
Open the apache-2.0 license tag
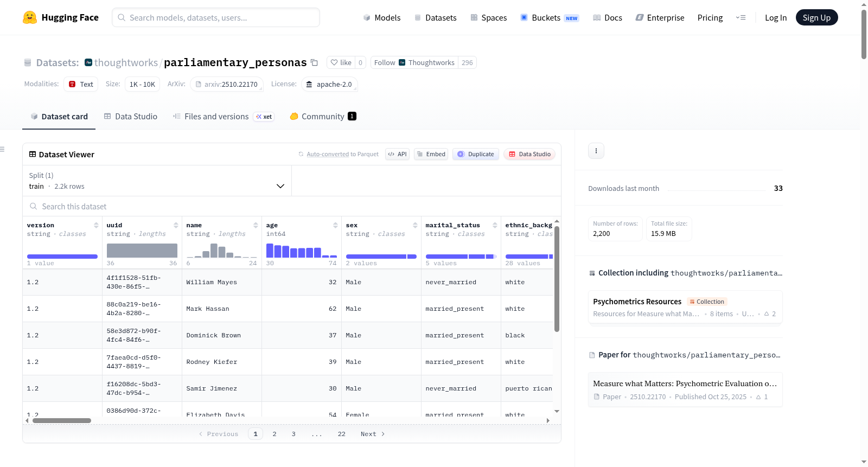click(x=329, y=84)
